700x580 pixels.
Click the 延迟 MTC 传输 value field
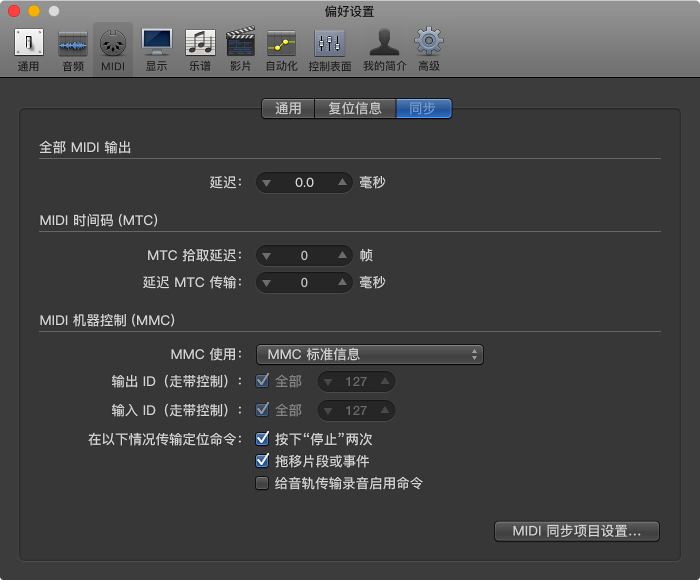[304, 283]
